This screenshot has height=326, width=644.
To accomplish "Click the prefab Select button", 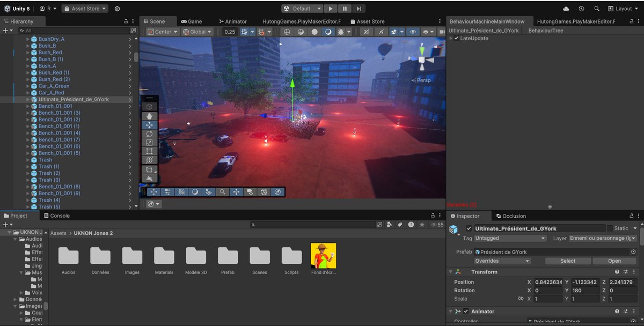I will (568, 261).
